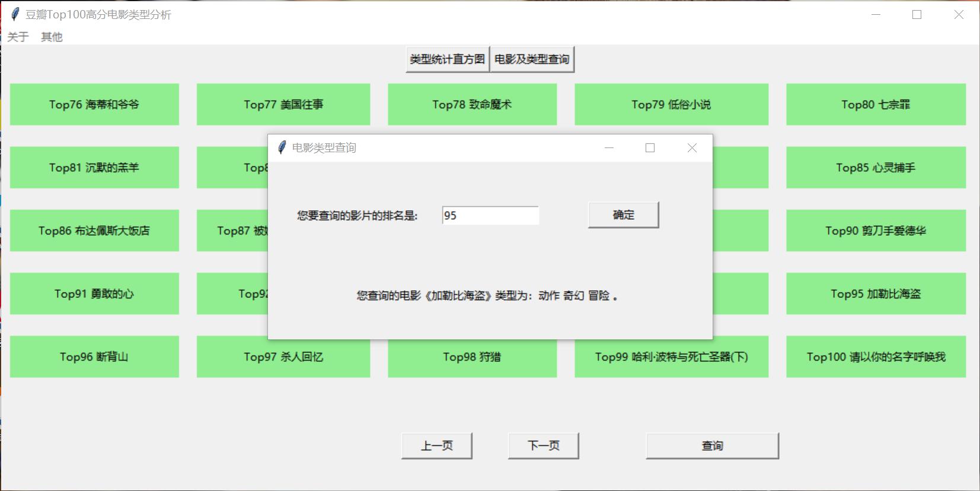
Task: Click feather icon in main window title
Action: (15, 14)
